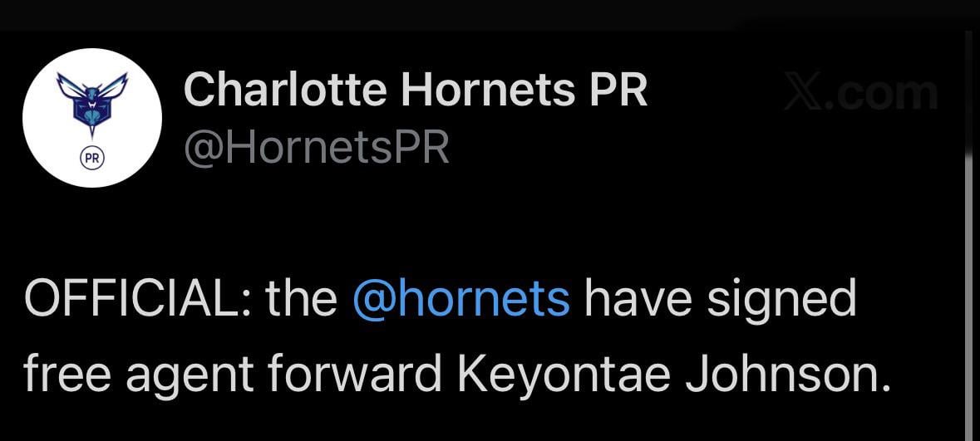Click the word Charlotte in the display name

(283, 90)
